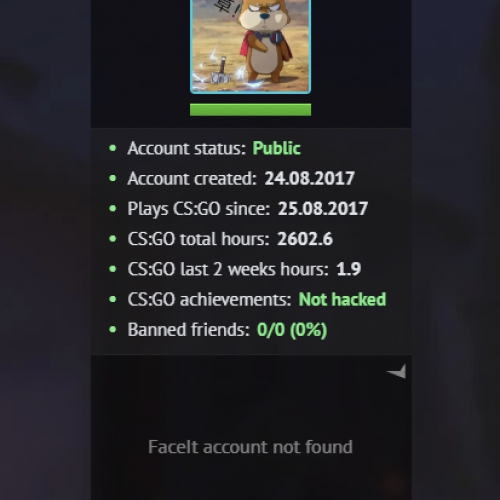Click the green bullet beside Account status
The width and height of the screenshot is (500, 500).
(113, 148)
